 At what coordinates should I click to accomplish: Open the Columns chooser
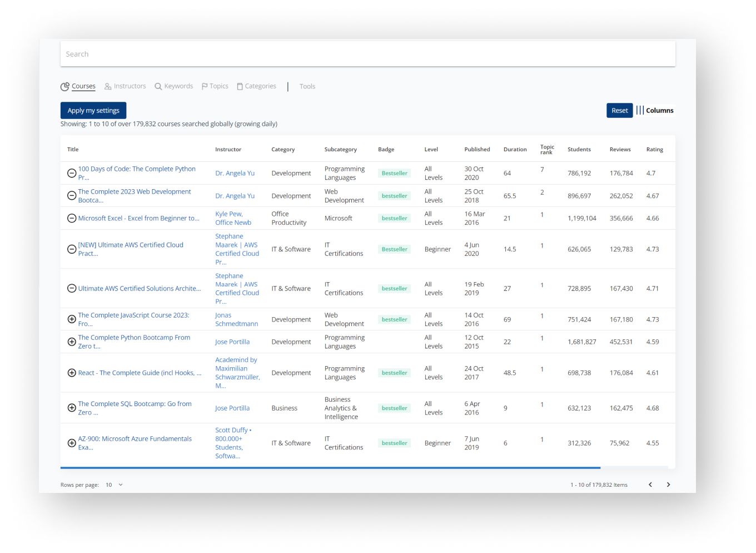coord(655,110)
